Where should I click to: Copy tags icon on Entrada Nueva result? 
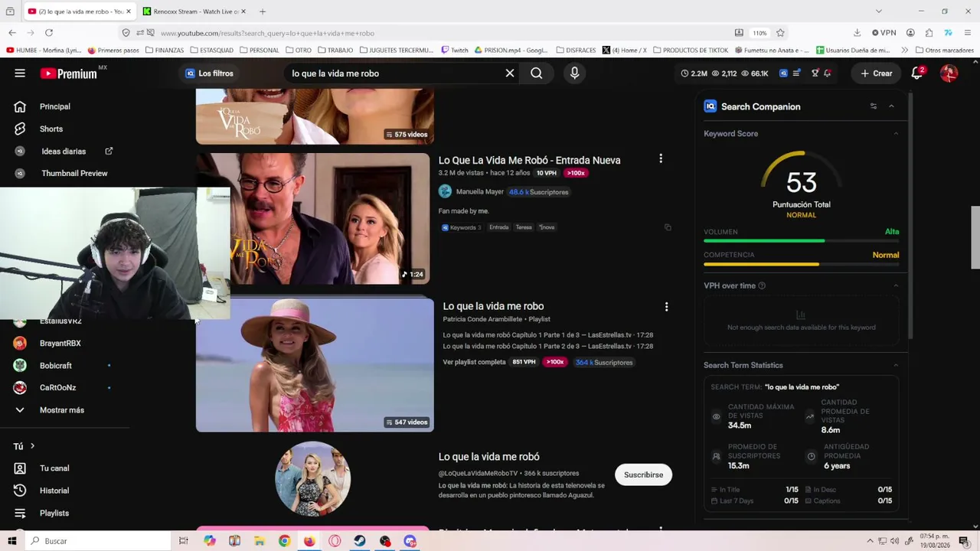coord(668,227)
